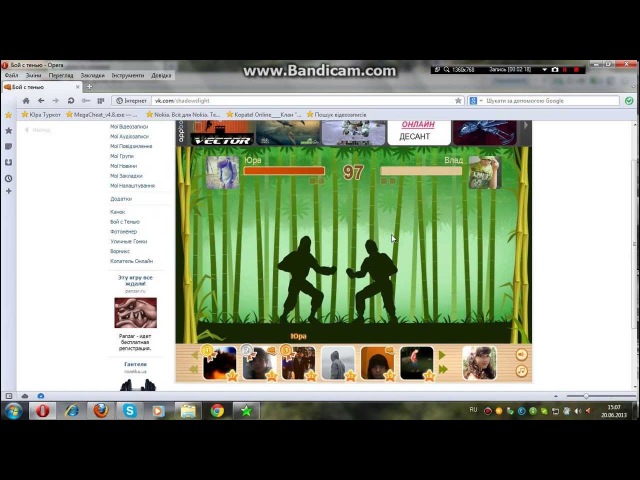
Task: Open the password wand key icon
Action: pos(86,100)
